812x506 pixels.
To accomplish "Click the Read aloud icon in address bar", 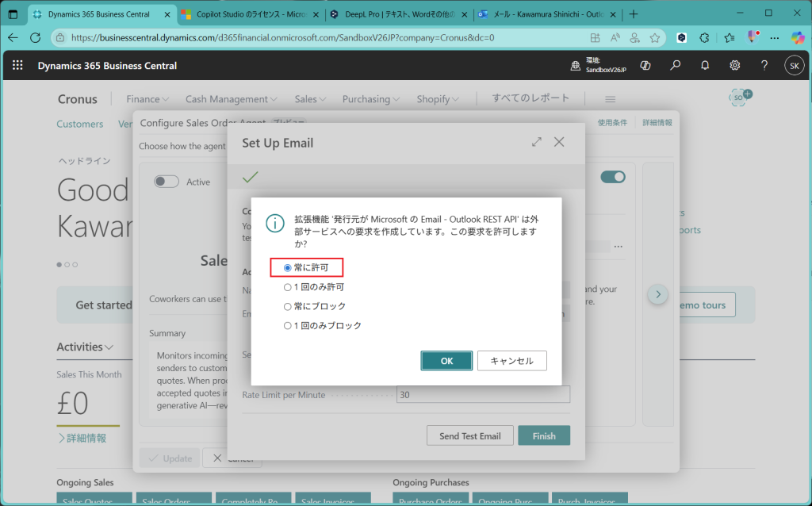I will 615,37.
